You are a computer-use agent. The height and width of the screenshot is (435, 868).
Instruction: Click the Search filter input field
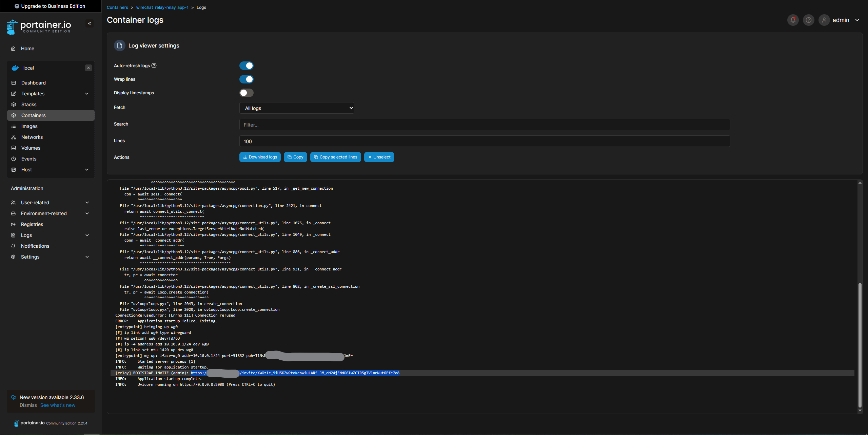coord(485,125)
